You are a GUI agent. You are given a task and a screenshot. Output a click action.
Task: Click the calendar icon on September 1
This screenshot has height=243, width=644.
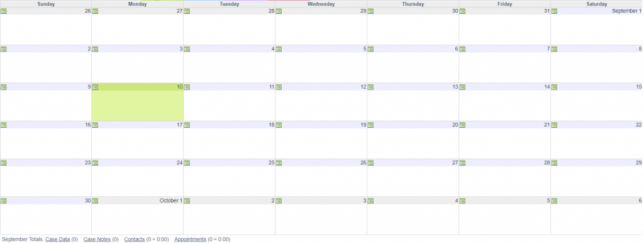(x=555, y=11)
